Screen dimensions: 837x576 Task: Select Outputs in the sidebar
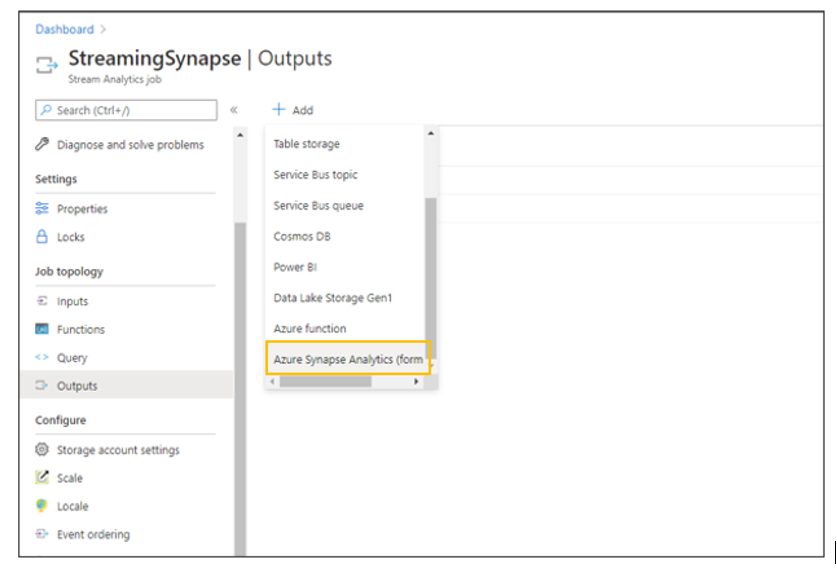127,385
